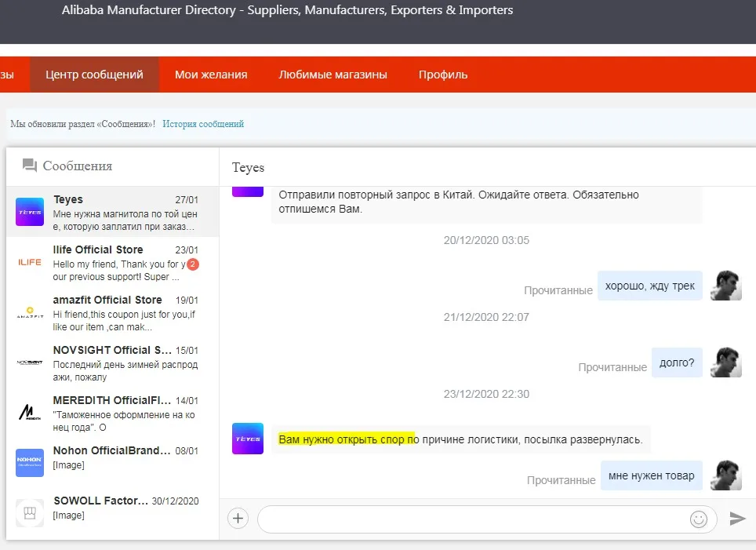Image resolution: width=756 pixels, height=550 pixels.
Task: Click the send message arrow icon
Action: click(738, 519)
